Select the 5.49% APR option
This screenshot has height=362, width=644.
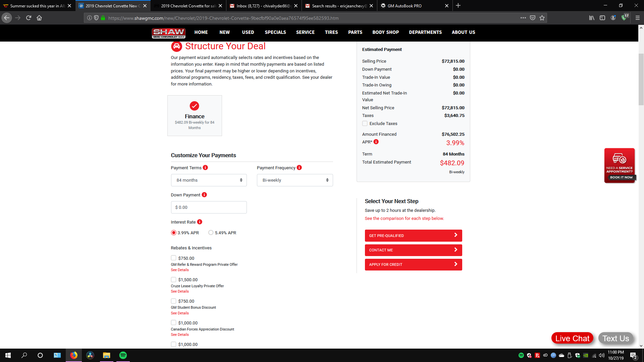click(211, 232)
